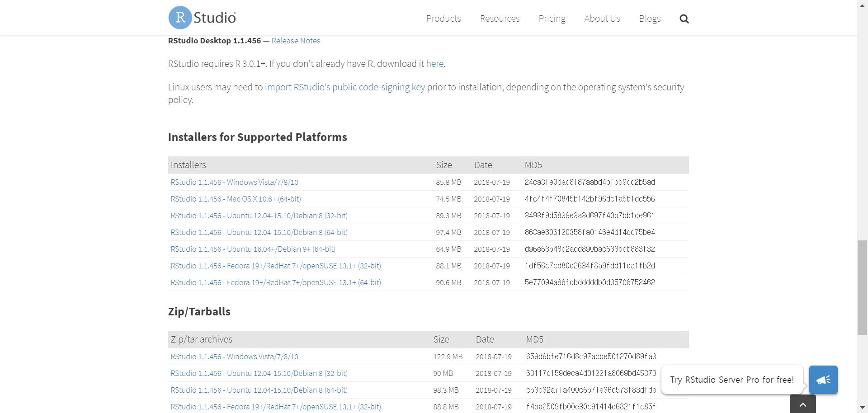Click the 98.3 MB size cell

[446, 390]
